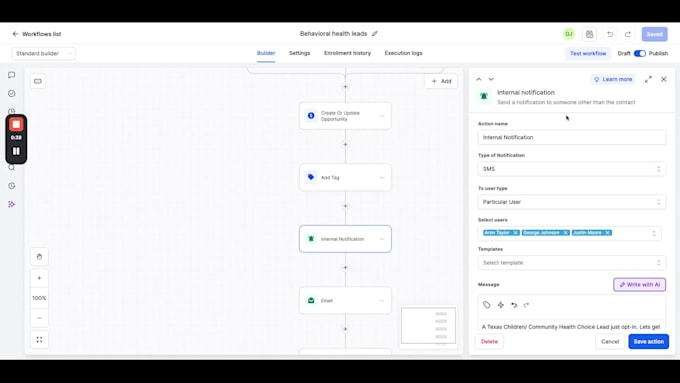This screenshot has height=383, width=680.
Task: Fit workflow to screen
Action: click(39, 340)
